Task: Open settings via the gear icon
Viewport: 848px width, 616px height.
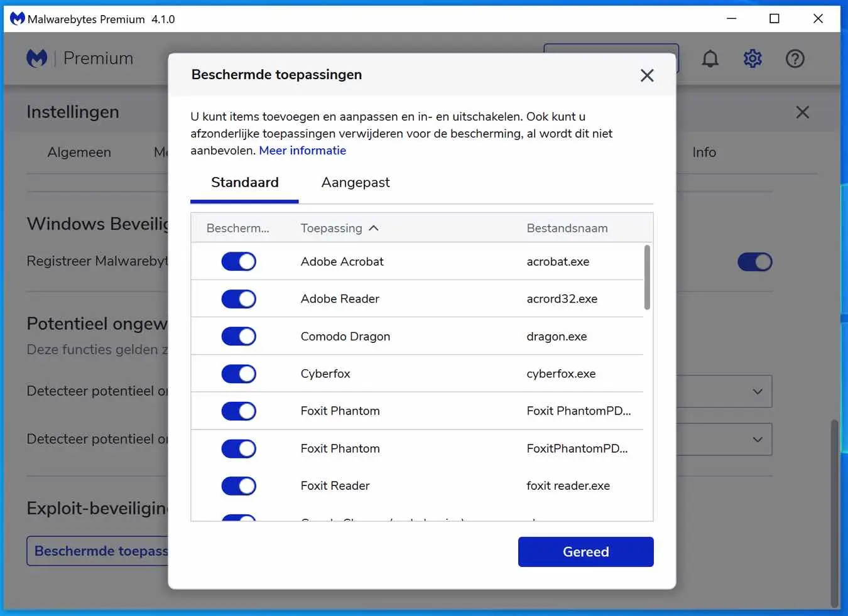Action: click(x=753, y=58)
